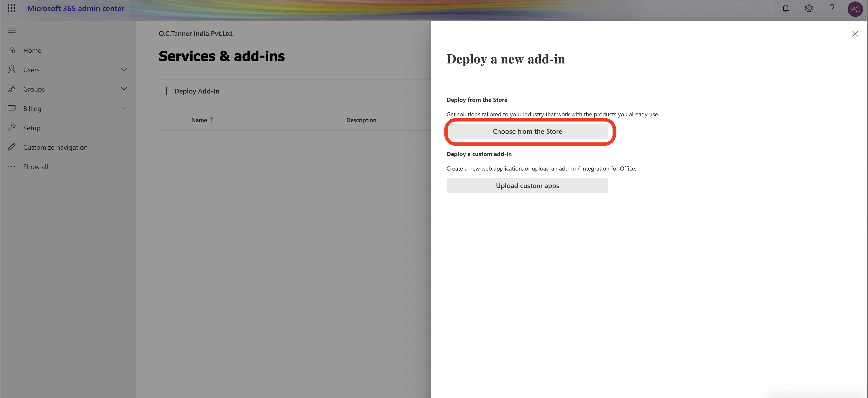Click Upload custom apps button
This screenshot has width=868, height=398.
pyautogui.click(x=527, y=186)
